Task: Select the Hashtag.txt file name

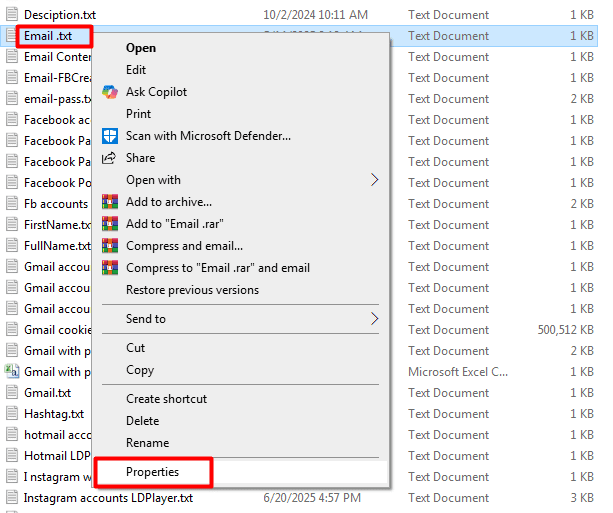Action: click(x=54, y=414)
